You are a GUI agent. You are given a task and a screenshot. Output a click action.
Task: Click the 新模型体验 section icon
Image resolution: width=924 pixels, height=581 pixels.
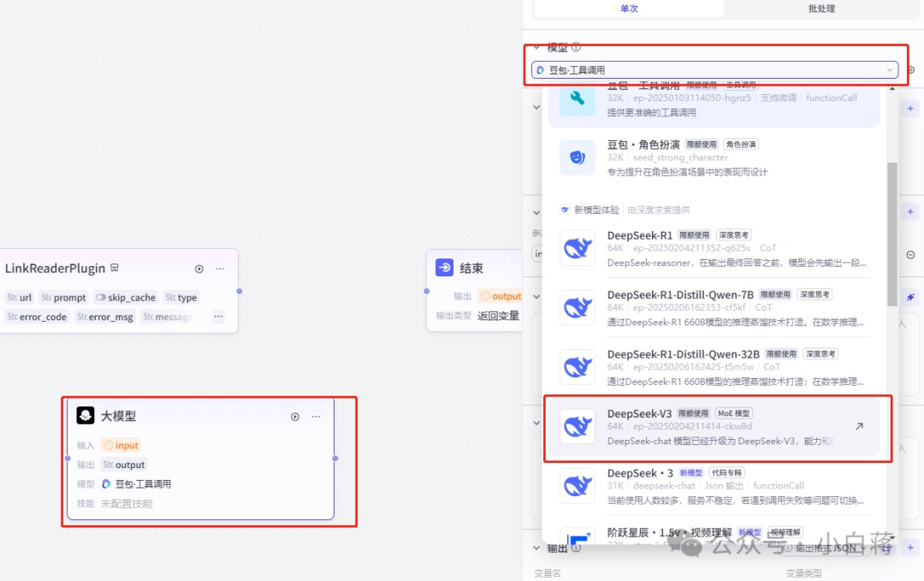click(565, 210)
